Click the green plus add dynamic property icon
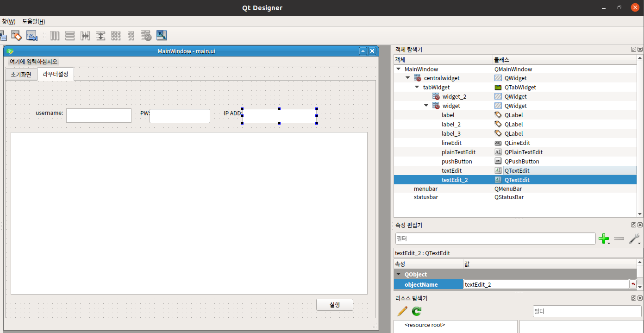 (604, 239)
